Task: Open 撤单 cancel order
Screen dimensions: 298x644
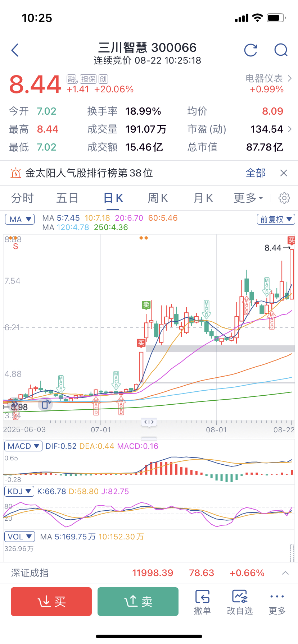Action: point(202,602)
